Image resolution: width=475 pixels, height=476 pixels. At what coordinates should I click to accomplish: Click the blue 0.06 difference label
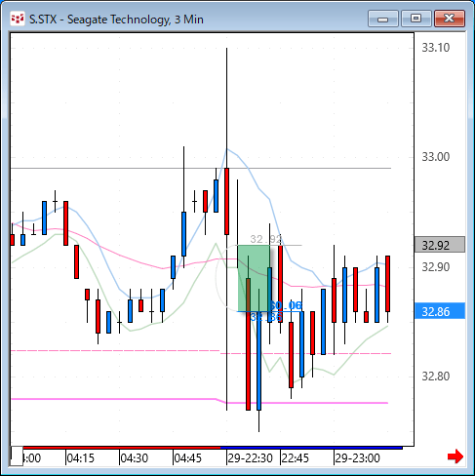pyautogui.click(x=286, y=305)
